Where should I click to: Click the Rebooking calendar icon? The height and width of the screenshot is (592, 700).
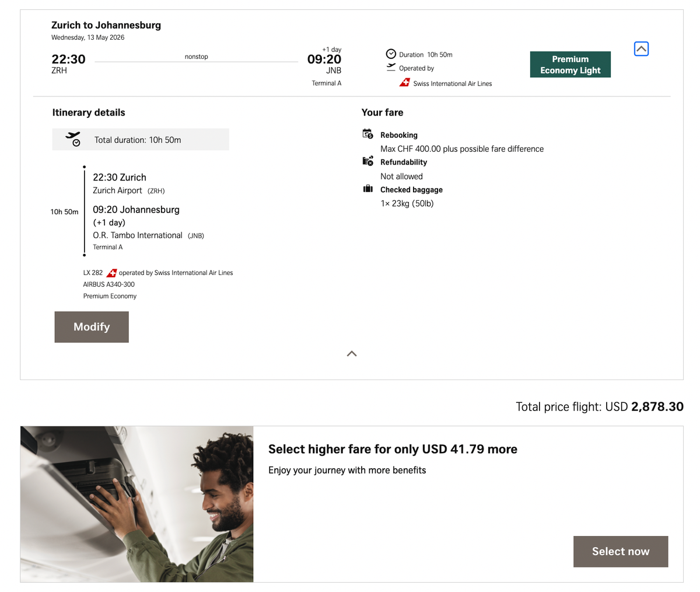367,133
